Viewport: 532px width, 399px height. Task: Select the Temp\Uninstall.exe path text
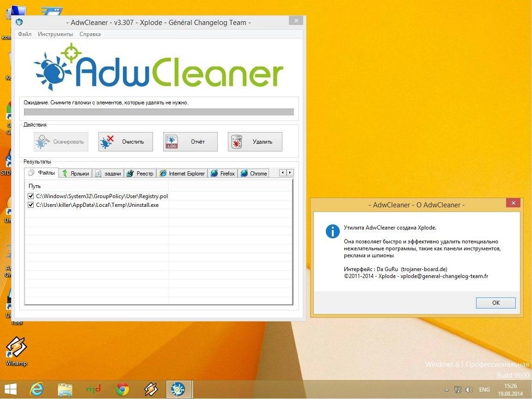pos(98,205)
